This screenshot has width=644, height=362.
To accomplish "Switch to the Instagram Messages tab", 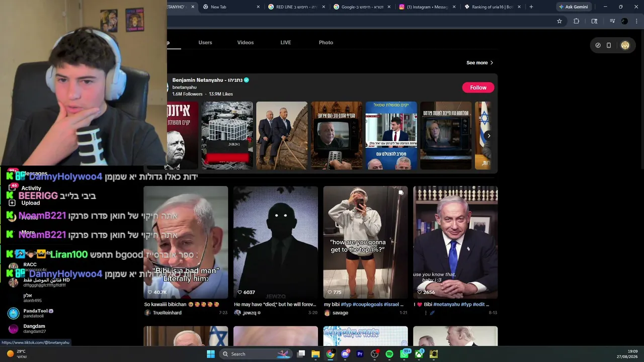I will click(428, 7).
